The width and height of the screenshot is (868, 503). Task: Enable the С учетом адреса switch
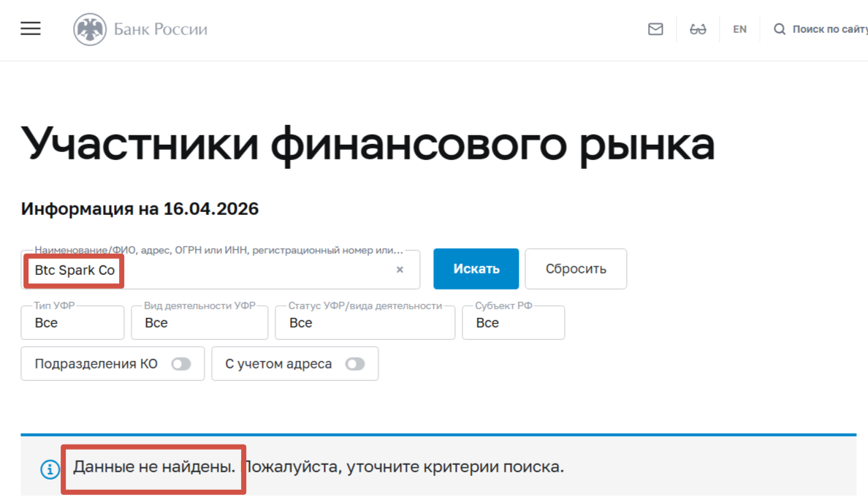(355, 364)
